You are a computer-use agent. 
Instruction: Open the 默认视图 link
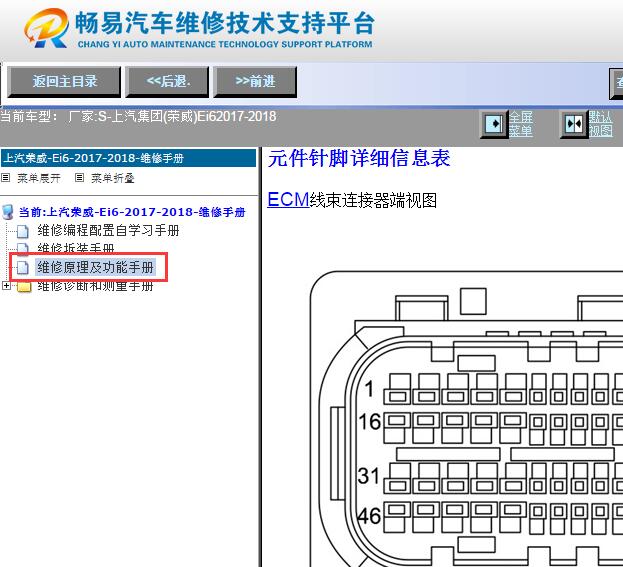pos(601,124)
